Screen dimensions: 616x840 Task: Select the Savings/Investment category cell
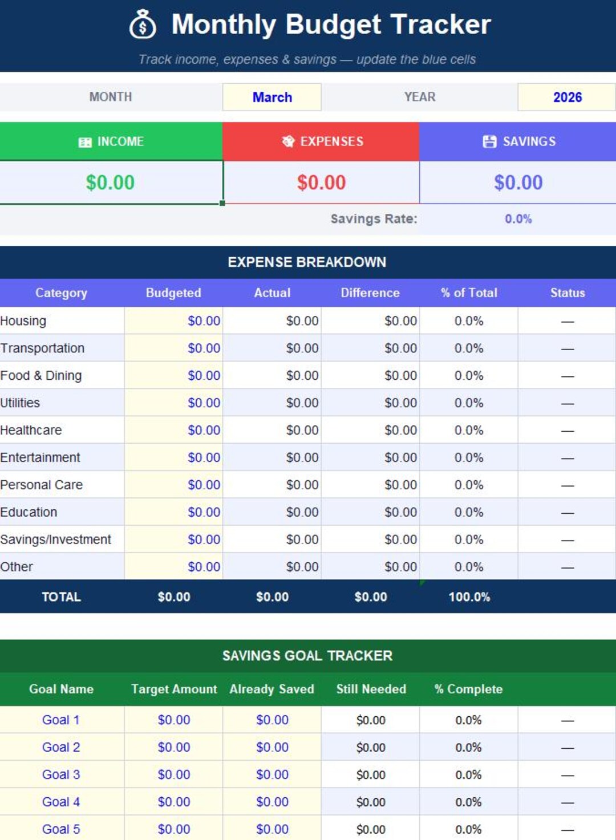(62, 540)
